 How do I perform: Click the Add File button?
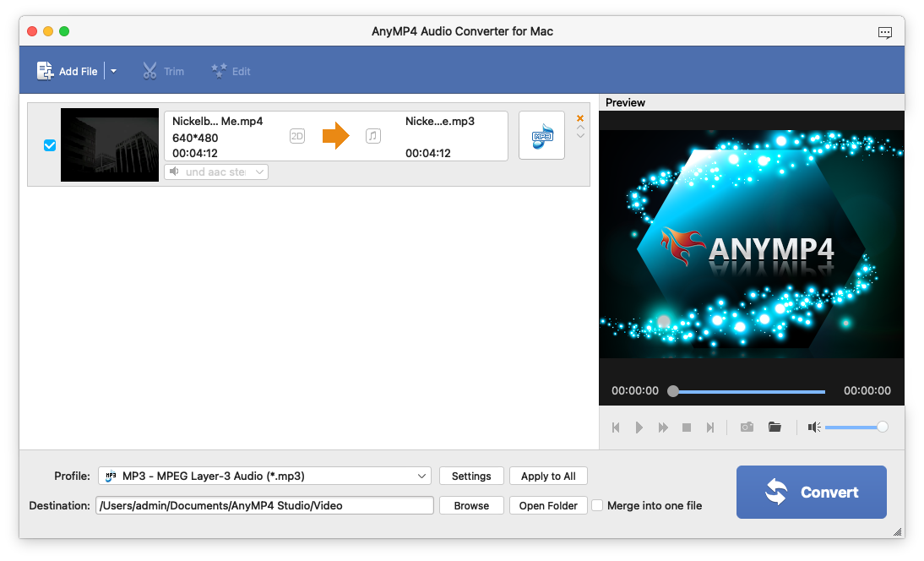(x=68, y=71)
